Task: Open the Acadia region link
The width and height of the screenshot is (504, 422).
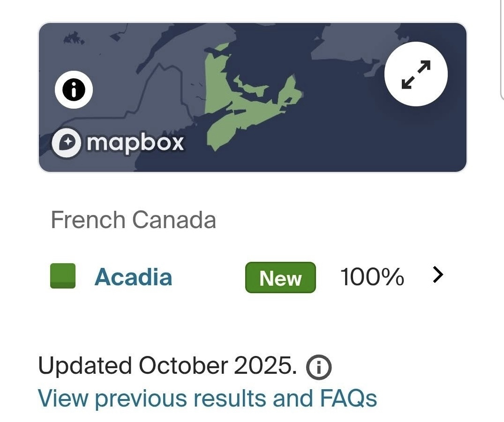Action: point(133,277)
